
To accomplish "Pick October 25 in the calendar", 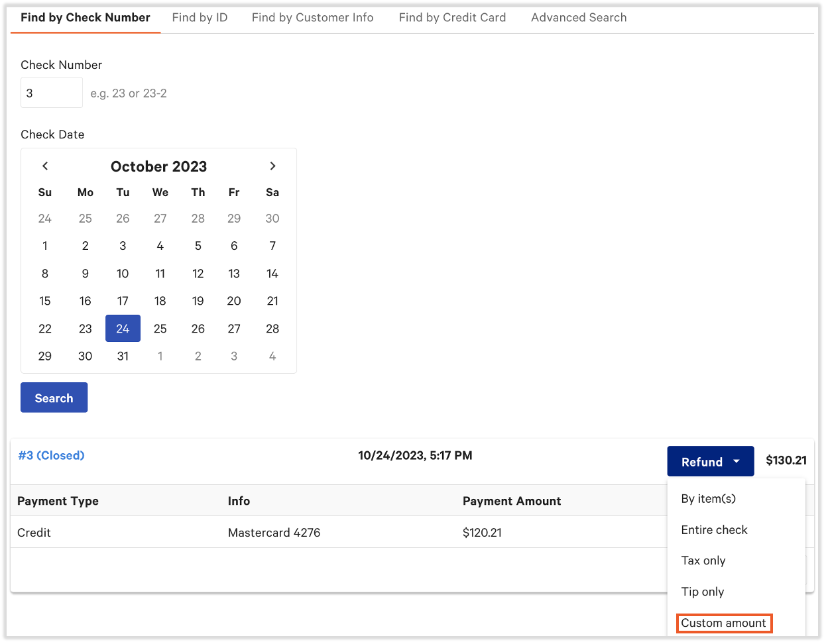I will (x=160, y=329).
